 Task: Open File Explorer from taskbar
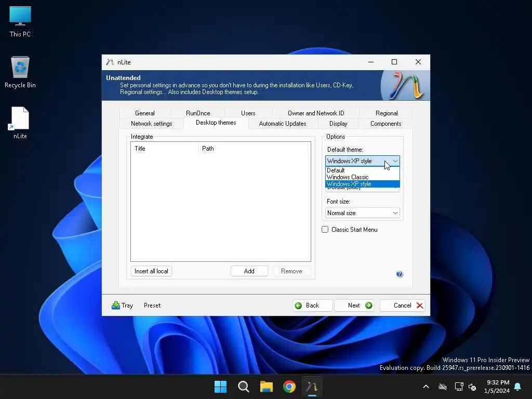tap(267, 387)
